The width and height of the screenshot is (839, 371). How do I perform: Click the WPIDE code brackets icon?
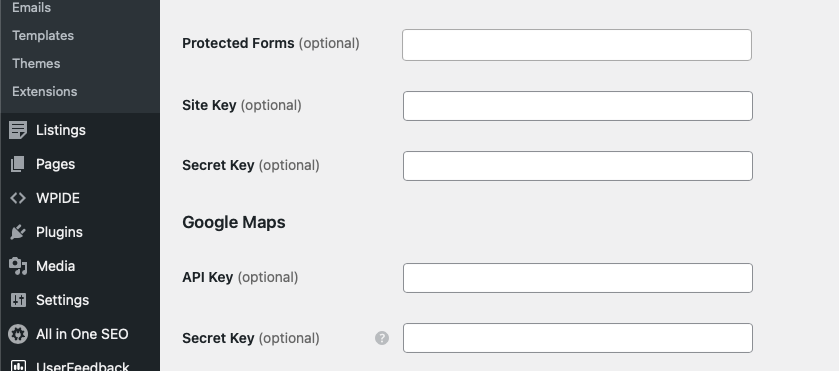(x=18, y=198)
